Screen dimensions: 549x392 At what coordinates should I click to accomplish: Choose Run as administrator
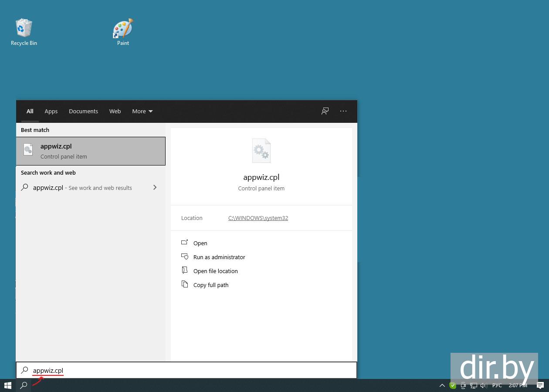pyautogui.click(x=219, y=257)
